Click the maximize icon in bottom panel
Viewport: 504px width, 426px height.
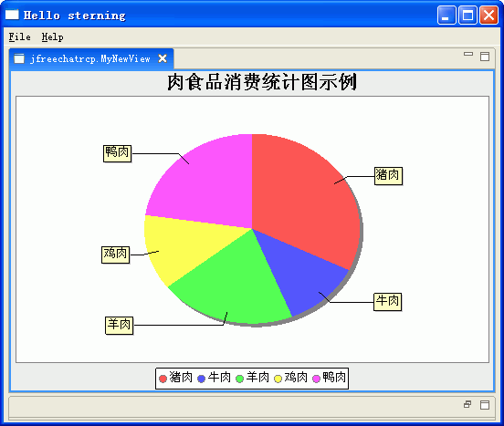[x=485, y=405]
